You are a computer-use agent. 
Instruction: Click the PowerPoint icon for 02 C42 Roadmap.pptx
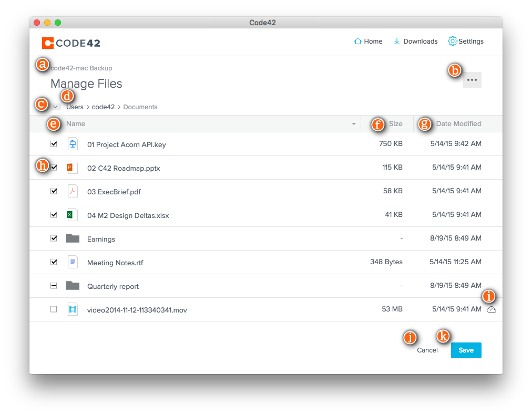73,168
